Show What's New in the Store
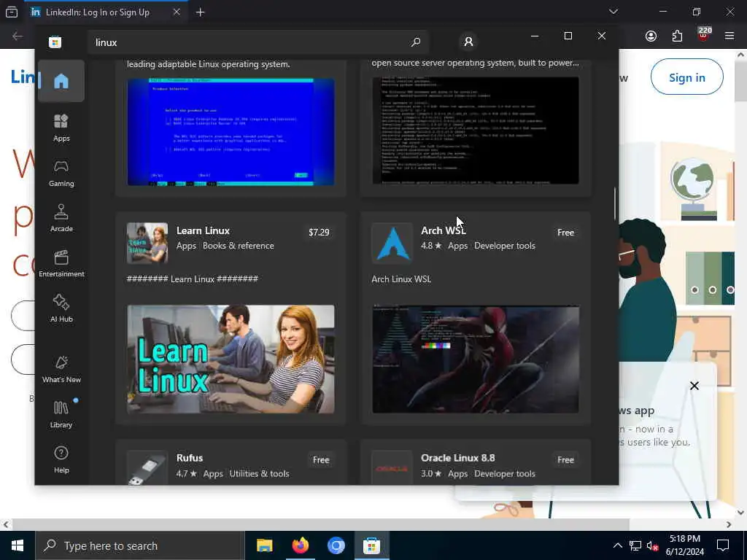The image size is (747, 560). [61, 369]
